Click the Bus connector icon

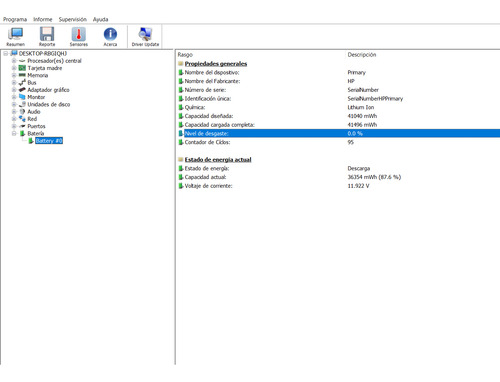click(22, 82)
